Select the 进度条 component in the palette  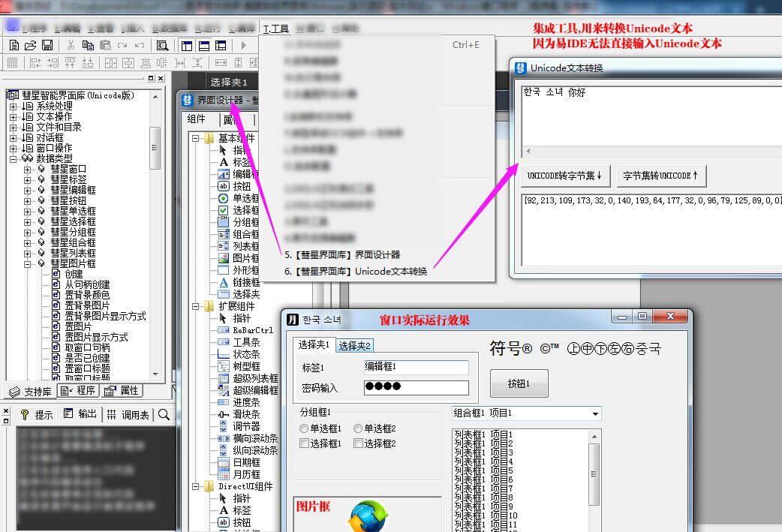[242, 402]
